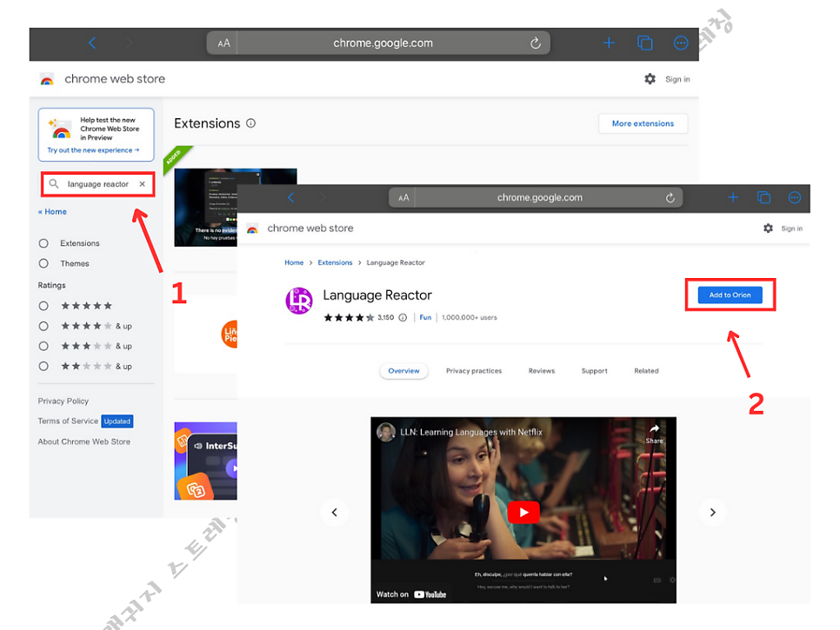
Task: Add new tab in front browser window
Action: [733, 197]
